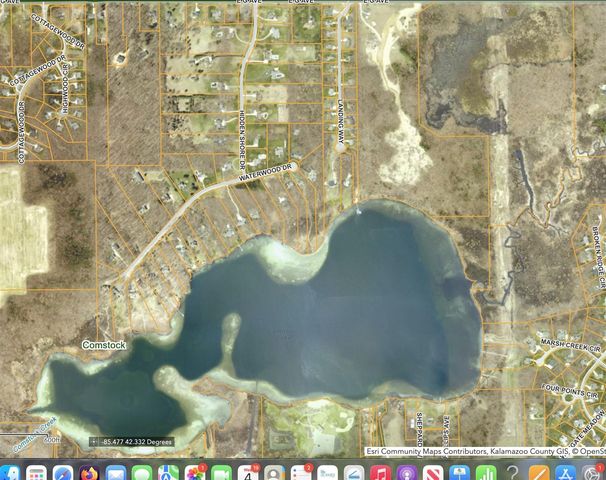Open Launchpad from the dock
The image size is (606, 480).
click(x=37, y=473)
